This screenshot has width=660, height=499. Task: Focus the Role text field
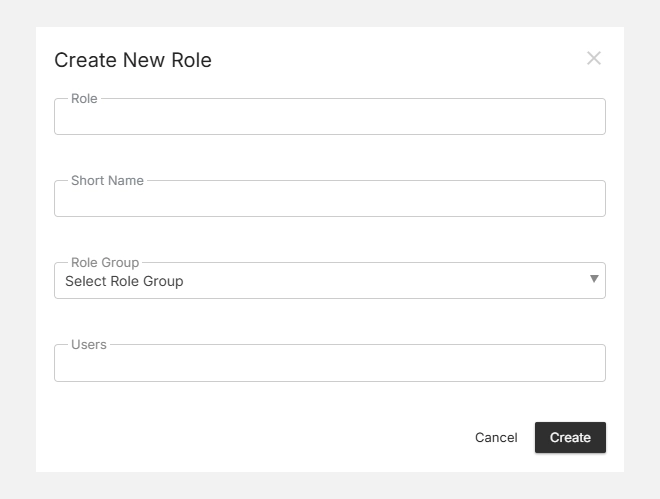coord(329,118)
